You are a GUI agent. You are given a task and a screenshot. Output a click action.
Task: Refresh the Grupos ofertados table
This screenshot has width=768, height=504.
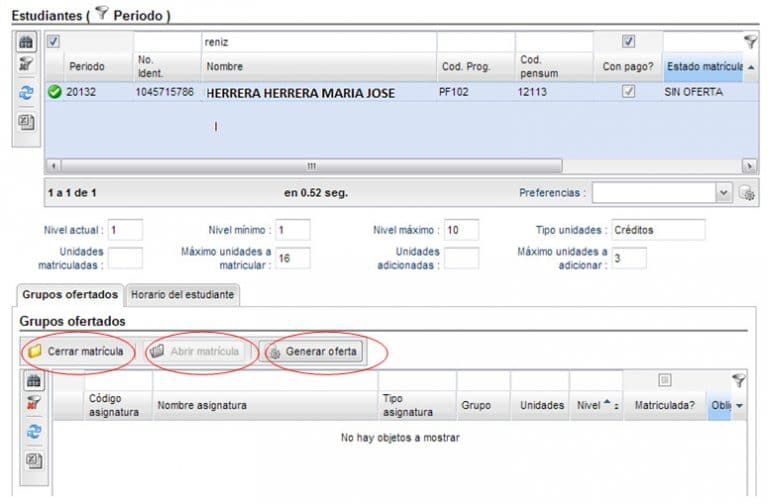coord(34,431)
